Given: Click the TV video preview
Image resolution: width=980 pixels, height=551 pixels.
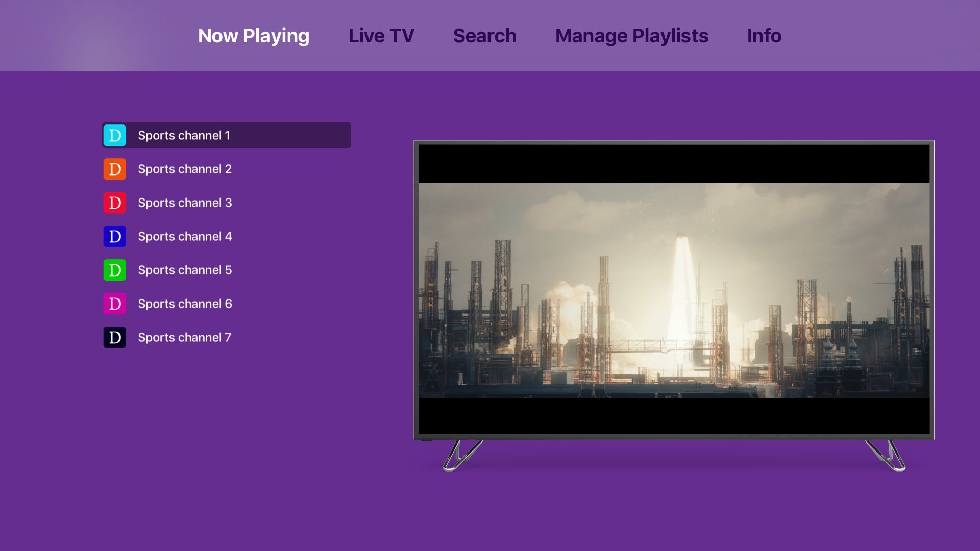Looking at the screenshot, I should tap(674, 290).
